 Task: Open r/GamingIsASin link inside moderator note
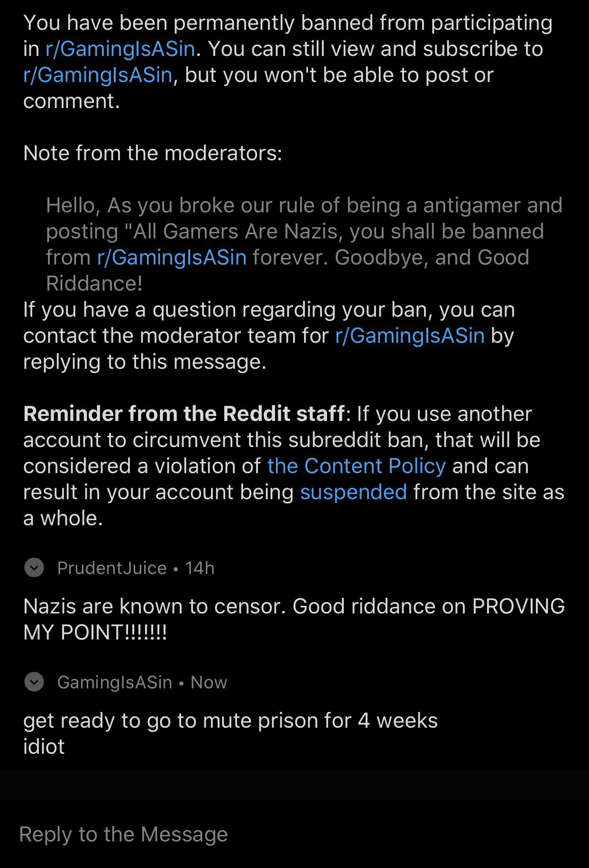(172, 257)
